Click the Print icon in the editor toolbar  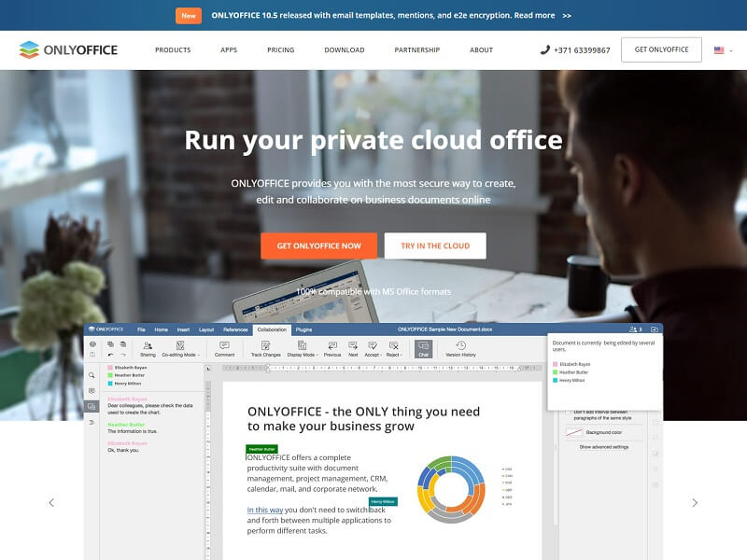pyautogui.click(x=92, y=343)
